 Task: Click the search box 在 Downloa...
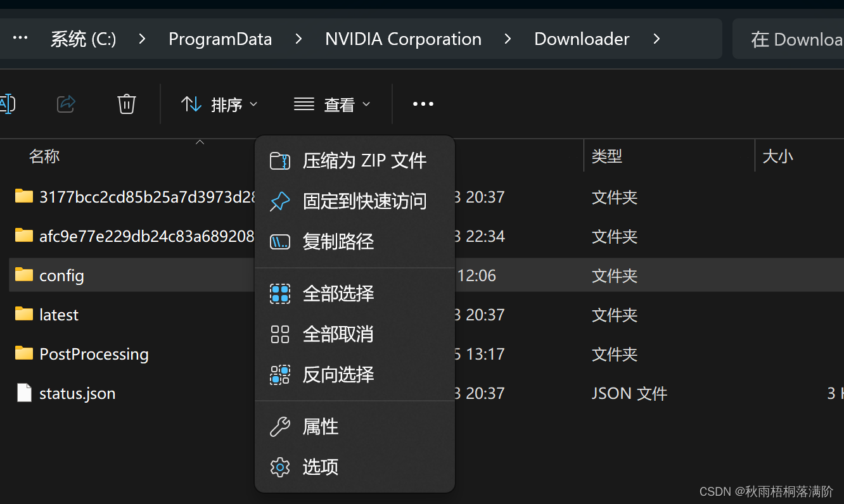(788, 39)
